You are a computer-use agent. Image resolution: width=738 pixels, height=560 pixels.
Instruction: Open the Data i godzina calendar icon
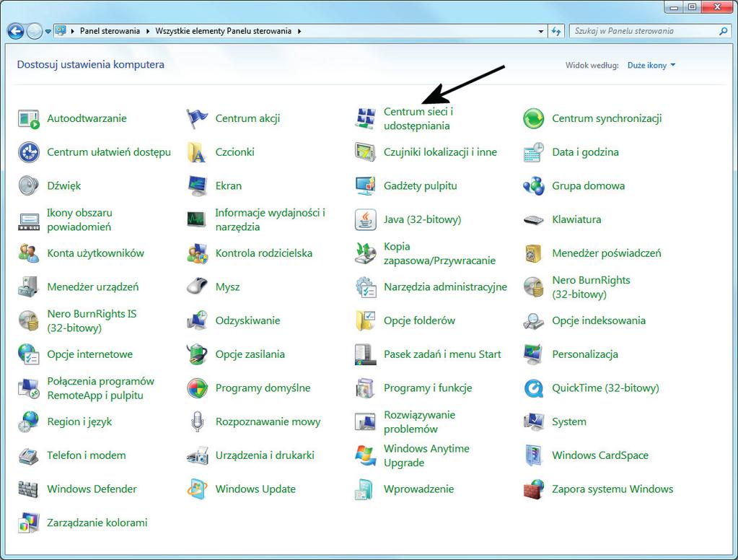click(x=534, y=152)
